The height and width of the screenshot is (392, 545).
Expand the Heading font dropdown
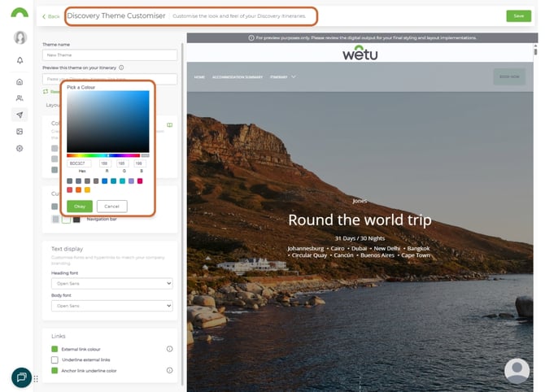(x=111, y=283)
